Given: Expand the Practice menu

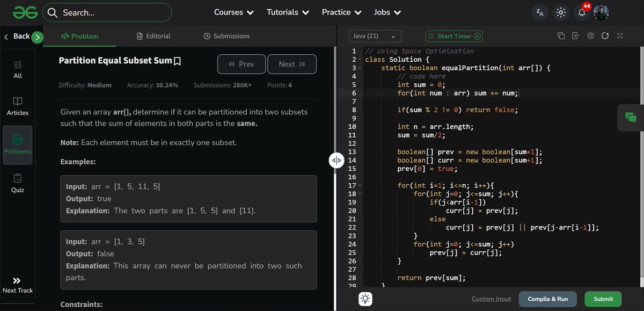Looking at the screenshot, I should (x=341, y=12).
